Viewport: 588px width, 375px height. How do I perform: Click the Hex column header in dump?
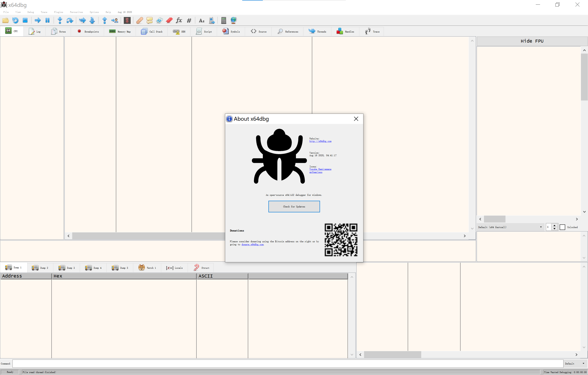click(124, 276)
